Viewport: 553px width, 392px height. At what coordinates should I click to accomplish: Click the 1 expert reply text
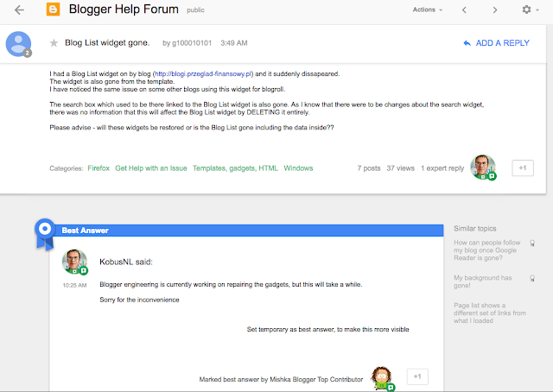(x=442, y=168)
